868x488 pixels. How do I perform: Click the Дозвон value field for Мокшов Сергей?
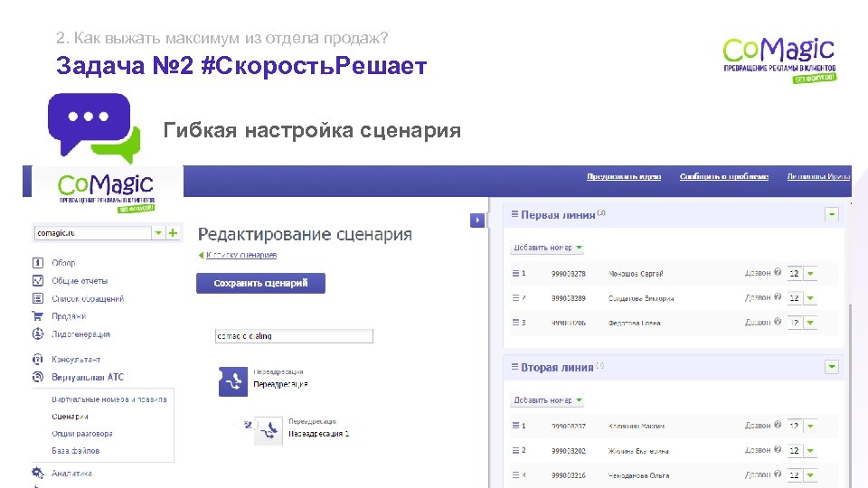point(795,273)
